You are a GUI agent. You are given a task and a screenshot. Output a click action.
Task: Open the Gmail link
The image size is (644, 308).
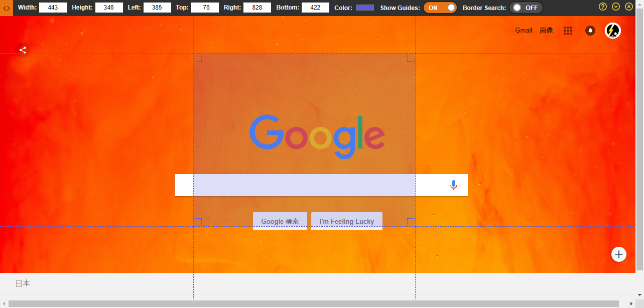click(524, 31)
